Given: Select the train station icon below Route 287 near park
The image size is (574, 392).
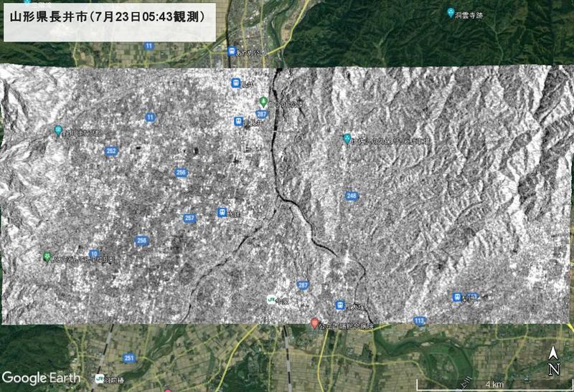Looking at the screenshot, I should pyautogui.click(x=239, y=121).
